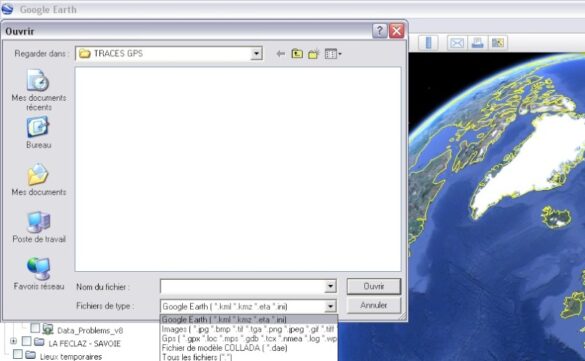Image resolution: width=585 pixels, height=361 pixels.
Task: Open the Fichiers de type dropdown arrow
Action: pos(330,307)
